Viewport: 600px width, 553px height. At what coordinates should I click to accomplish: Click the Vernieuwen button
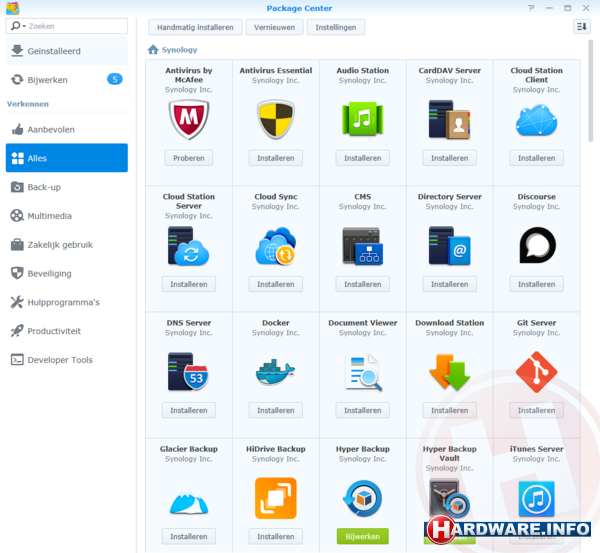(x=274, y=27)
